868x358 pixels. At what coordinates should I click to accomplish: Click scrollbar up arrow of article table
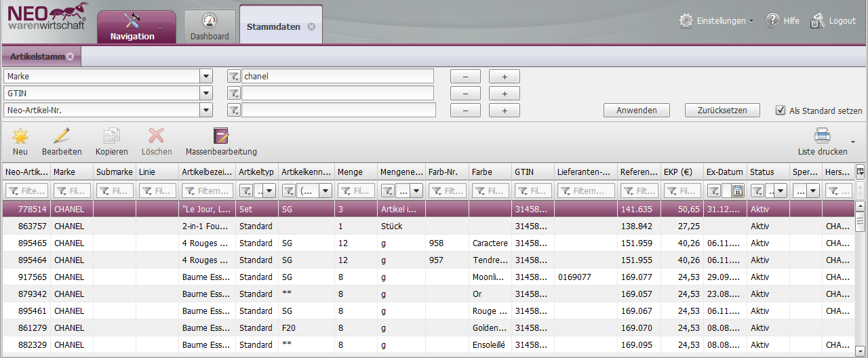tap(861, 205)
